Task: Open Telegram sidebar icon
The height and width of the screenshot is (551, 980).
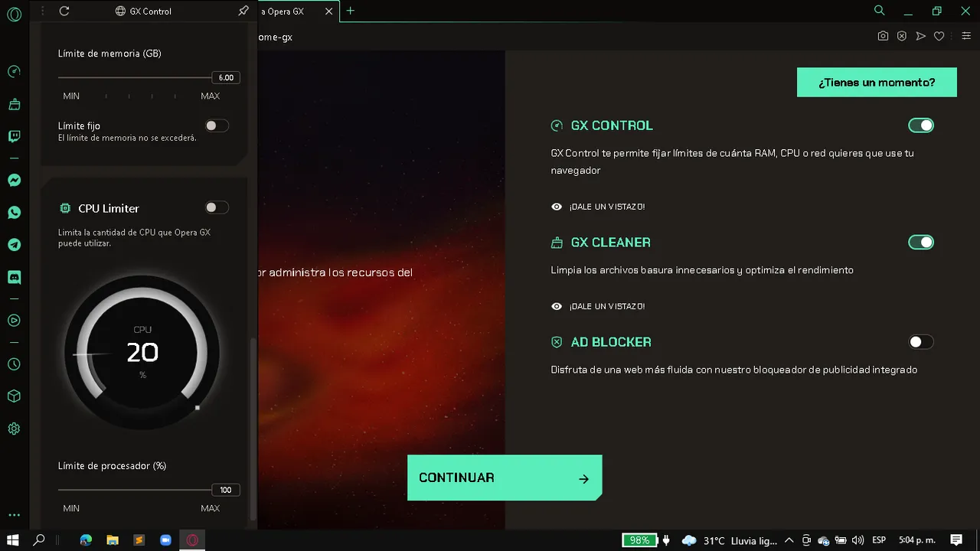Action: 14,245
